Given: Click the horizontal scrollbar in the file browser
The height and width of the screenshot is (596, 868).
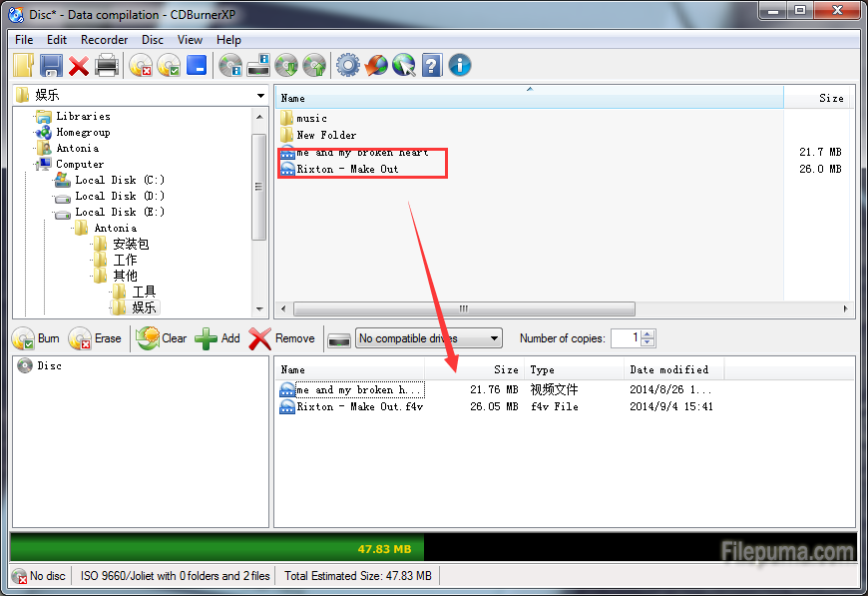Looking at the screenshot, I should [464, 308].
